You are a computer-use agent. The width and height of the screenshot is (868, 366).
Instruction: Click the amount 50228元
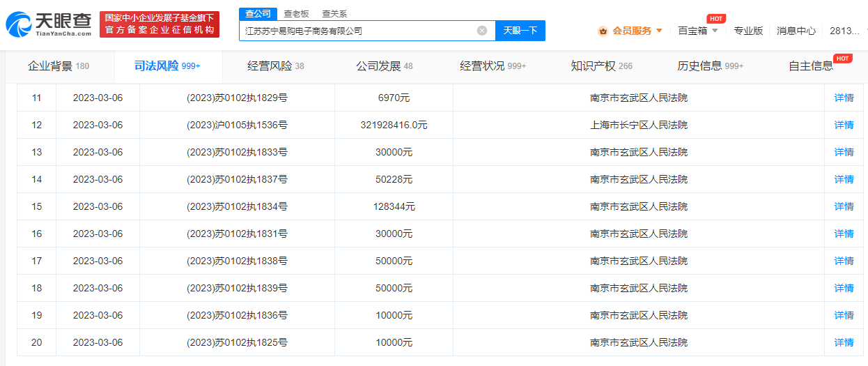(x=394, y=179)
